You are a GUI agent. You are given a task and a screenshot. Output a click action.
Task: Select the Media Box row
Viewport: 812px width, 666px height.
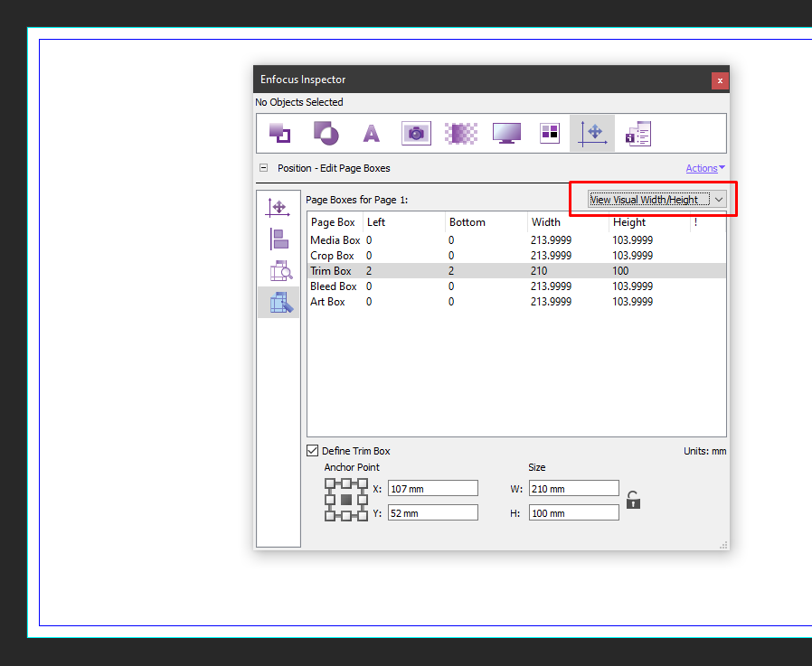[x=516, y=240]
